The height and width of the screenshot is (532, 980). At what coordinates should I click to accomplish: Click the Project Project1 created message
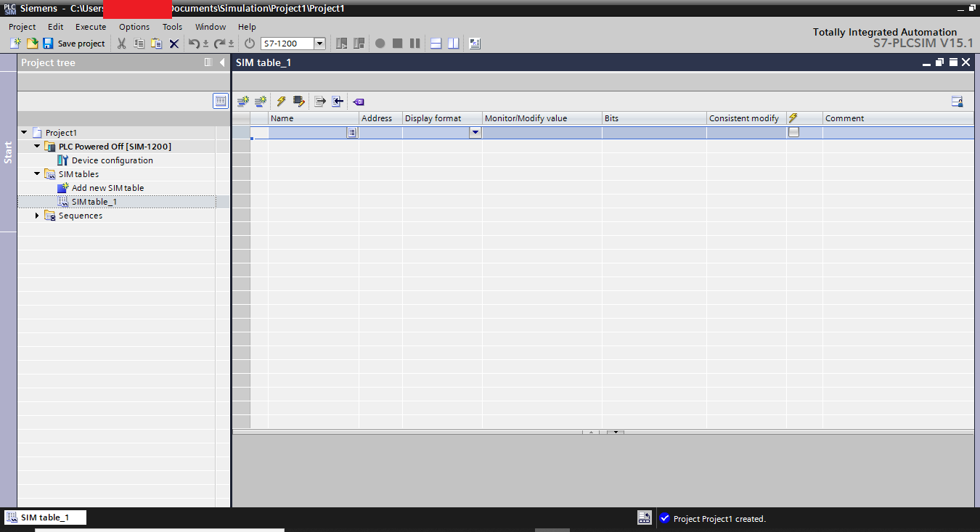(x=719, y=519)
